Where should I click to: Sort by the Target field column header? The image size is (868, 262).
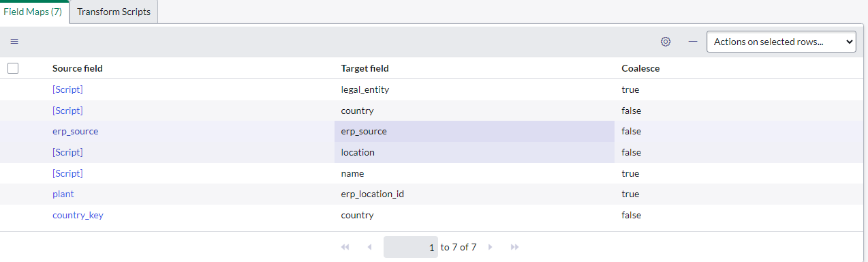[x=365, y=68]
